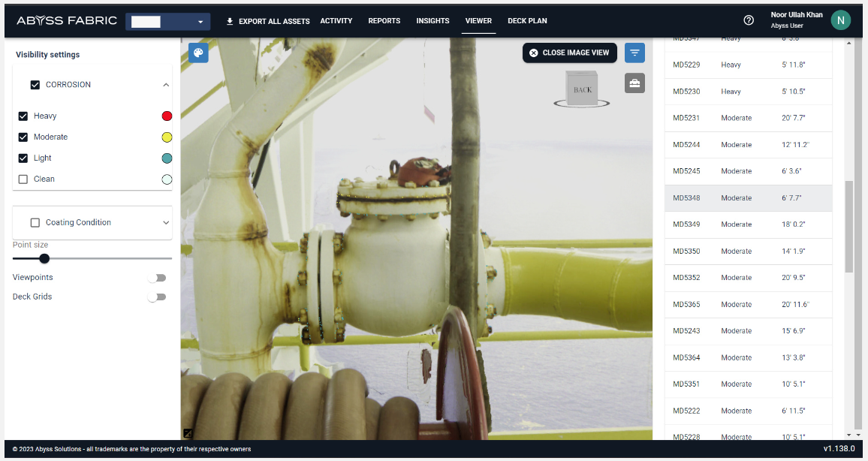Image resolution: width=868 pixels, height=461 pixels.
Task: Click the Point size slider handle
Action: pyautogui.click(x=44, y=258)
